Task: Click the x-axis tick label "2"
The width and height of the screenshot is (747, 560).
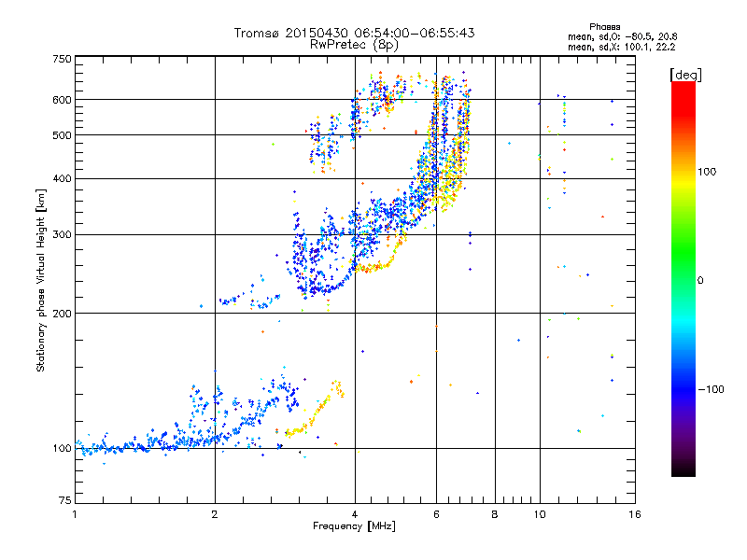Action: pos(215,514)
